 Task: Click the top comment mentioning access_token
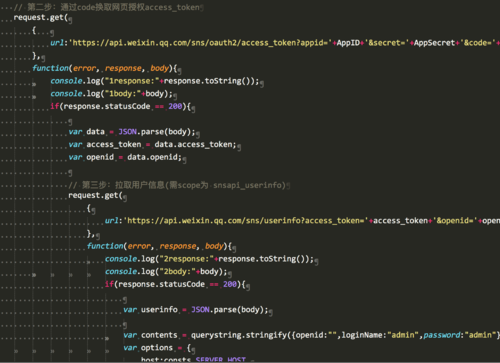107,7
